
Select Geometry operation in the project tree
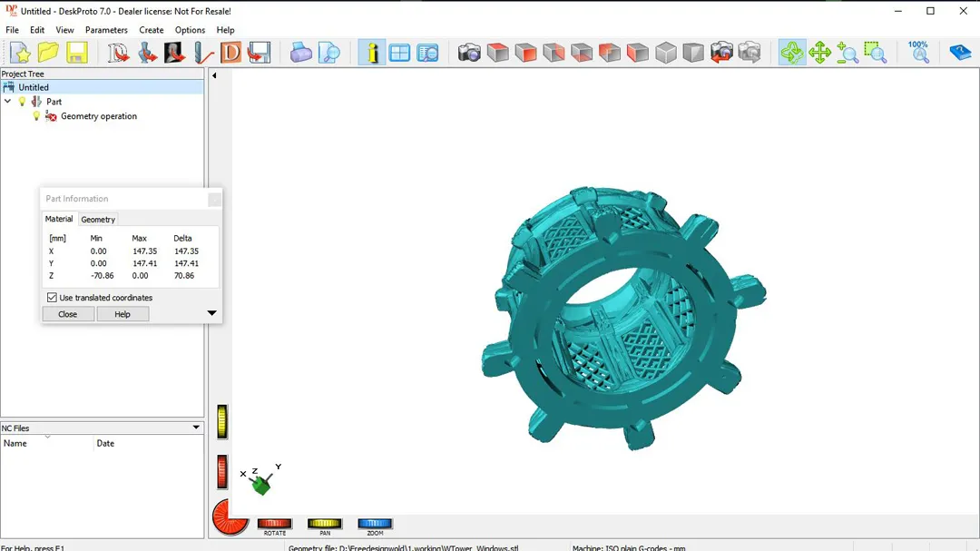tap(99, 115)
